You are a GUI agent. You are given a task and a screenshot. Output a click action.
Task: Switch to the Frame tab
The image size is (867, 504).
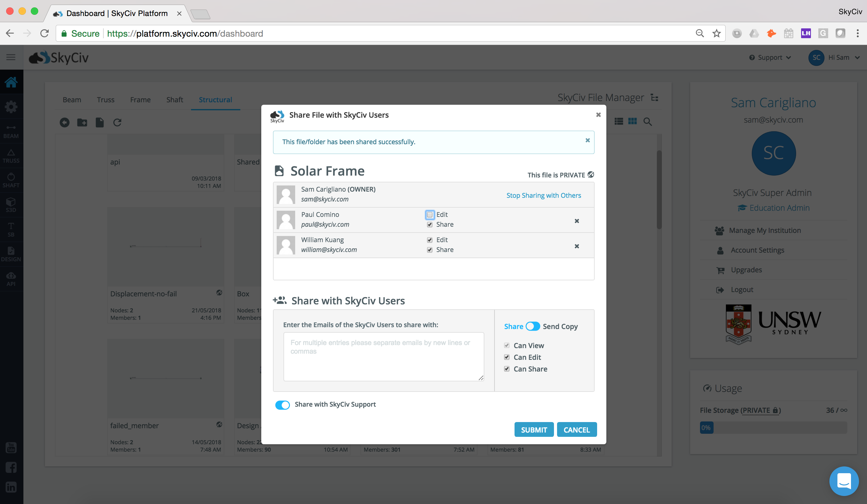click(140, 100)
